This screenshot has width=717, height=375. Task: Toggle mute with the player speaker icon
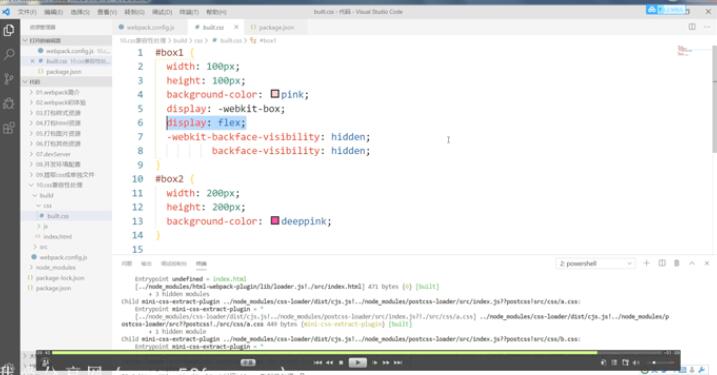pyautogui.click(x=636, y=363)
